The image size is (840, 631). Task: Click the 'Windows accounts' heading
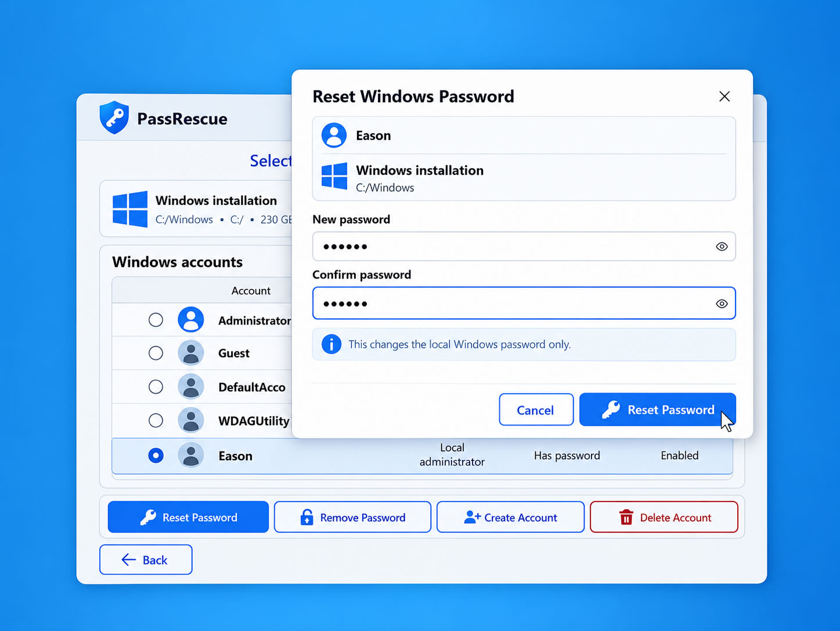(178, 262)
